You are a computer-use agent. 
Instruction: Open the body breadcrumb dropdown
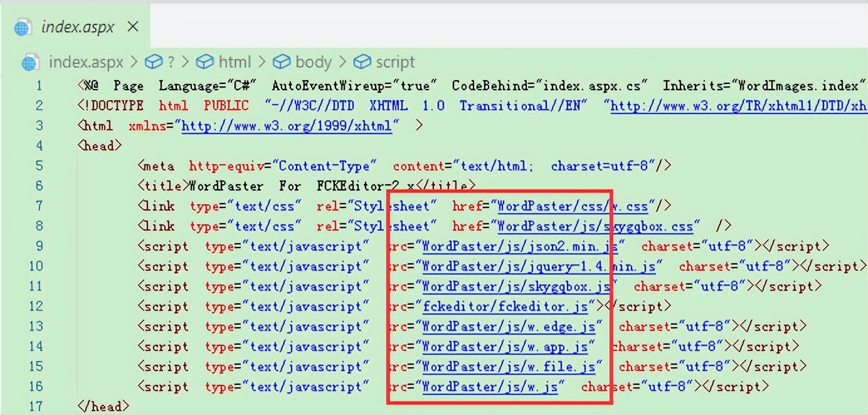[313, 62]
